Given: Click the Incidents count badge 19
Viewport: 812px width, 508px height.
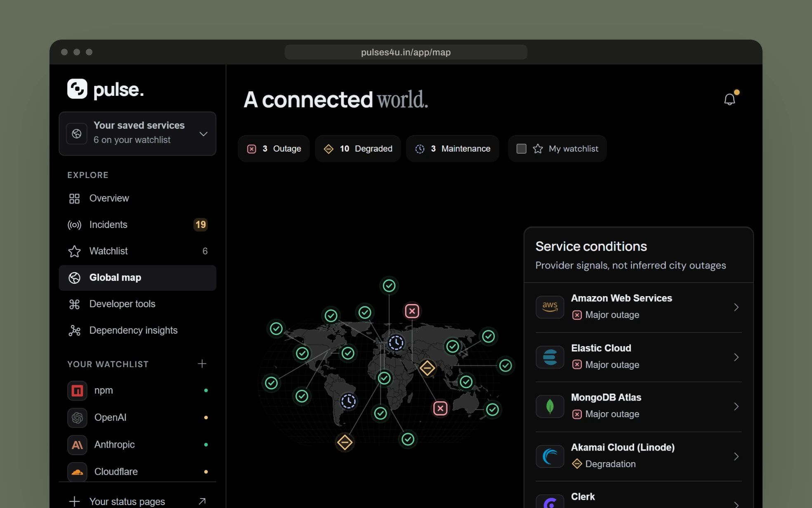Looking at the screenshot, I should click(201, 225).
